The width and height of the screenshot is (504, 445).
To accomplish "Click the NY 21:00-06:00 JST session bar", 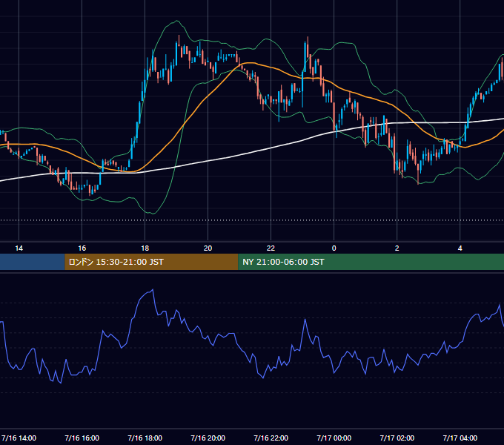I will [371, 262].
